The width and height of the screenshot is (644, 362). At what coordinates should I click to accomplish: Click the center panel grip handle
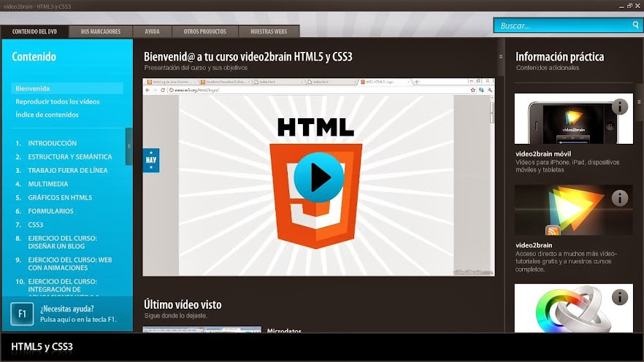tap(501, 57)
